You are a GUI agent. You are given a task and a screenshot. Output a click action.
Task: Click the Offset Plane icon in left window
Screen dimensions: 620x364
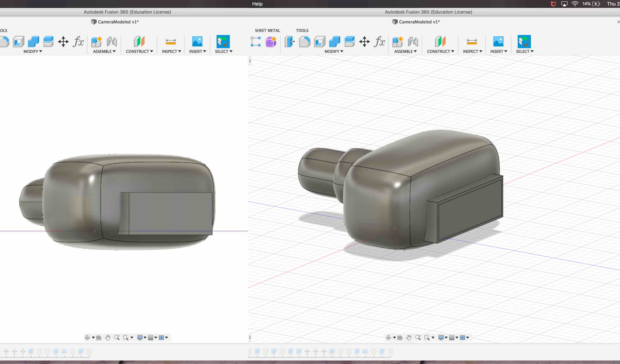[139, 42]
